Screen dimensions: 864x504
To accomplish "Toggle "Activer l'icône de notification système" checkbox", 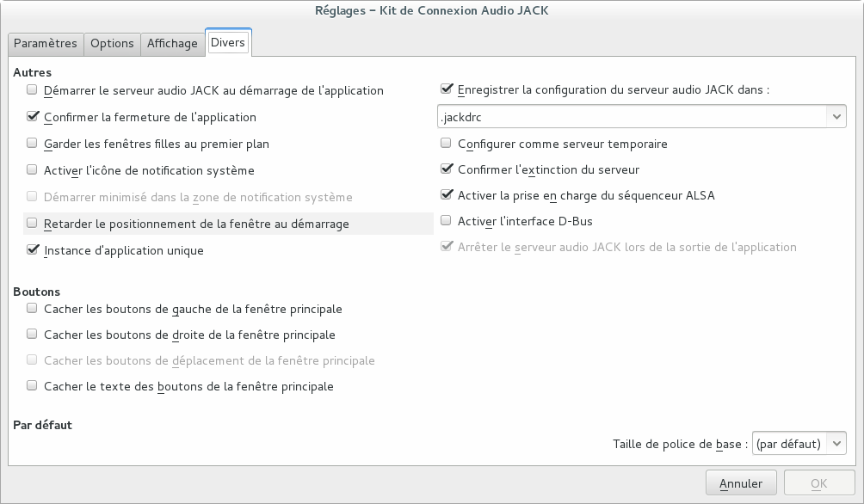I will tap(33, 170).
